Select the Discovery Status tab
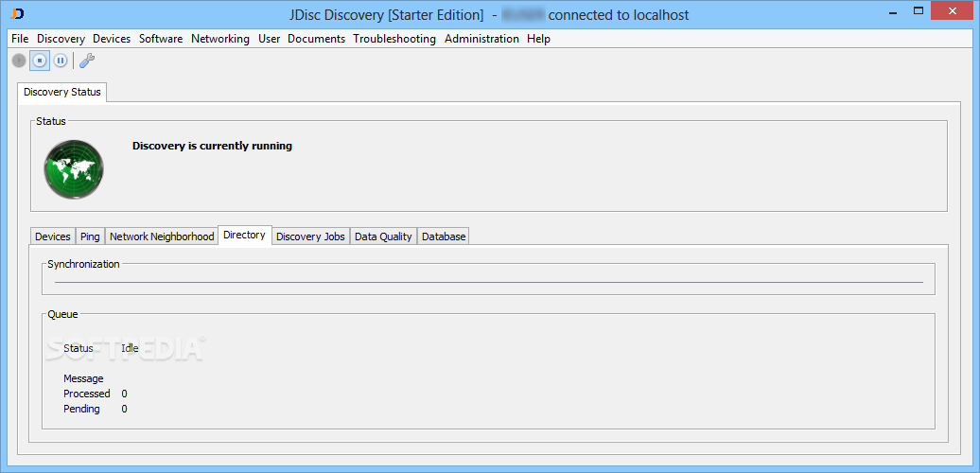980x473 pixels. tap(61, 92)
